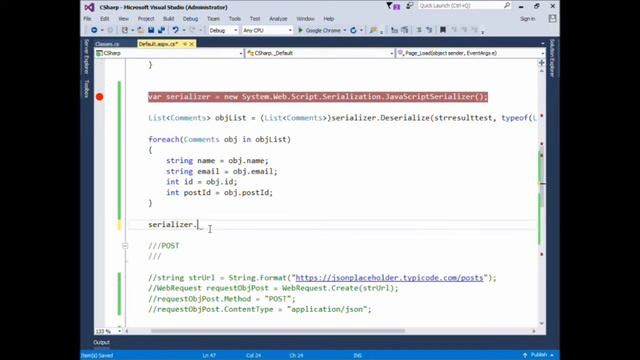Open the Help menu
The width and height of the screenshot is (640, 360).
coord(329,19)
